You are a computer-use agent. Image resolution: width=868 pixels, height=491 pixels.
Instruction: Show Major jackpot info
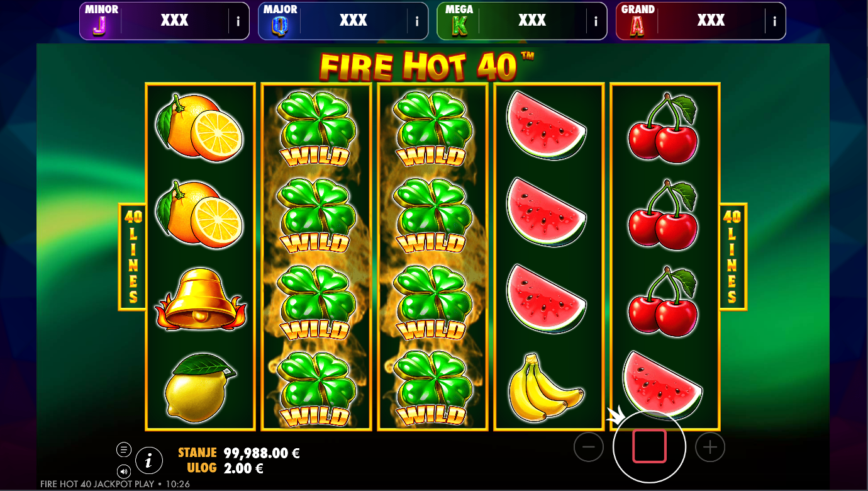point(417,21)
